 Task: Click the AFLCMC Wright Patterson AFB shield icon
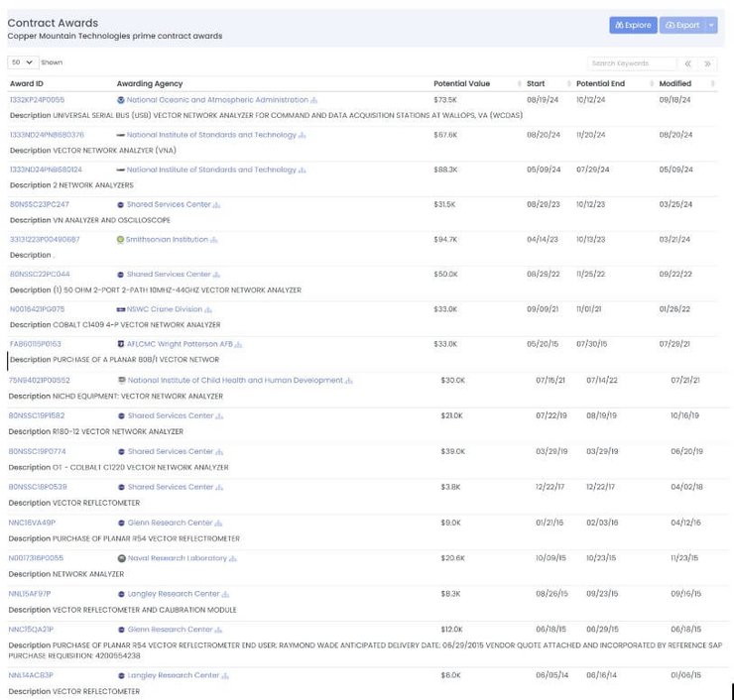pyautogui.click(x=121, y=344)
